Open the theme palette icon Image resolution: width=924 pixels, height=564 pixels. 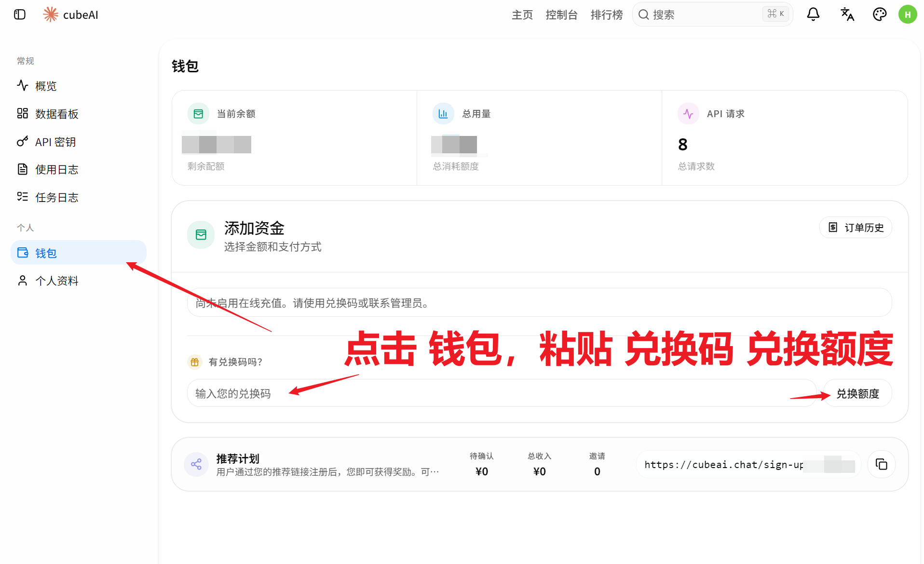(x=880, y=14)
